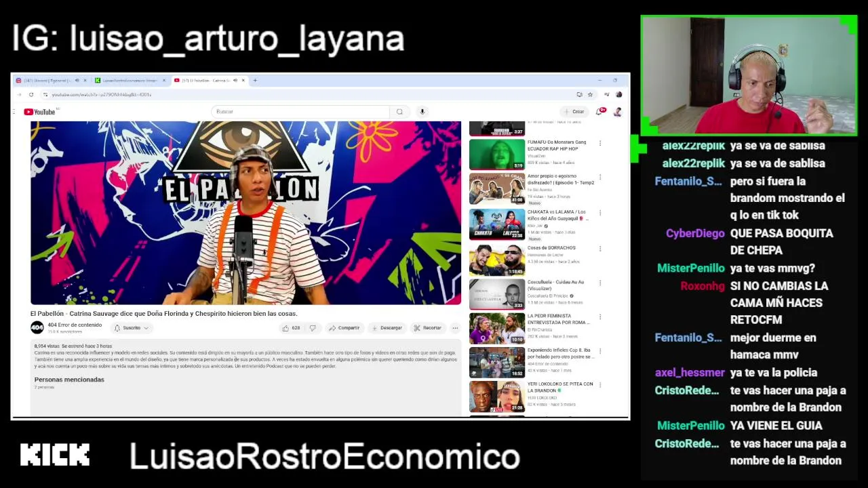Click '8,954 vistas' description text
Image resolution: width=868 pixels, height=488 pixels.
46,346
